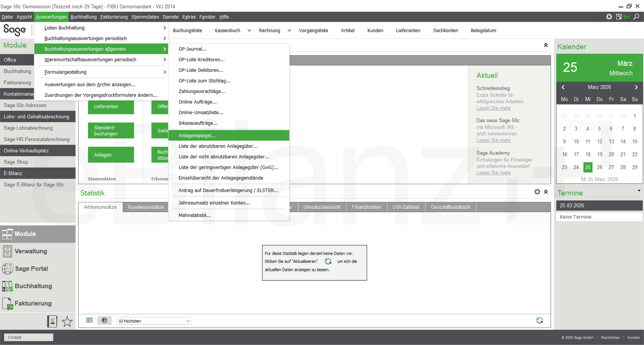
Task: Select Sage Shop in the module list
Action: click(38, 162)
